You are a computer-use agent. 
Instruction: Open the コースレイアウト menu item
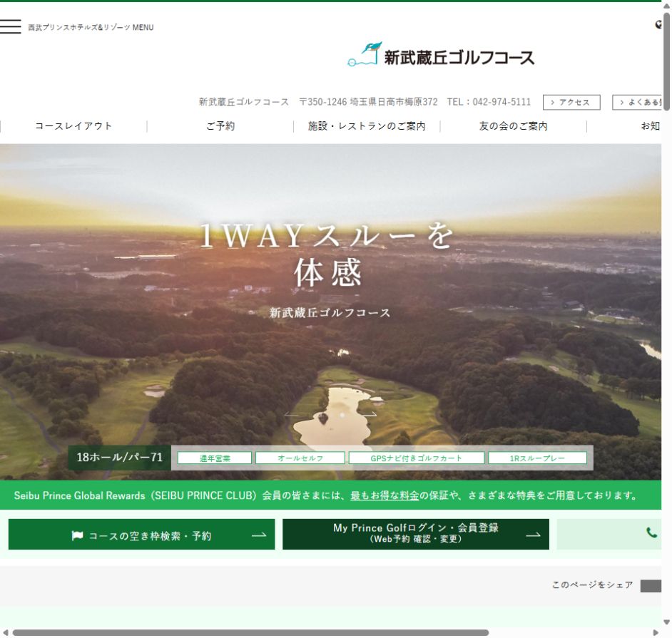(x=73, y=126)
